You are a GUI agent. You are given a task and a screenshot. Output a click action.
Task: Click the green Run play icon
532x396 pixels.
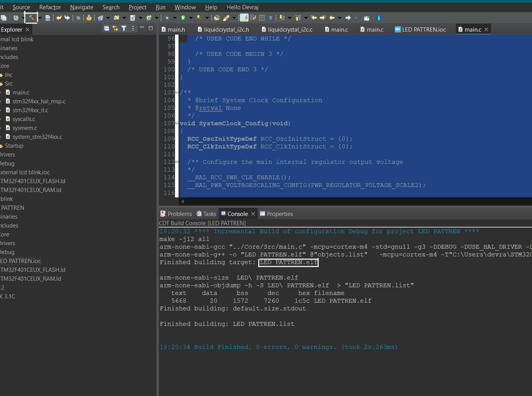(183, 18)
